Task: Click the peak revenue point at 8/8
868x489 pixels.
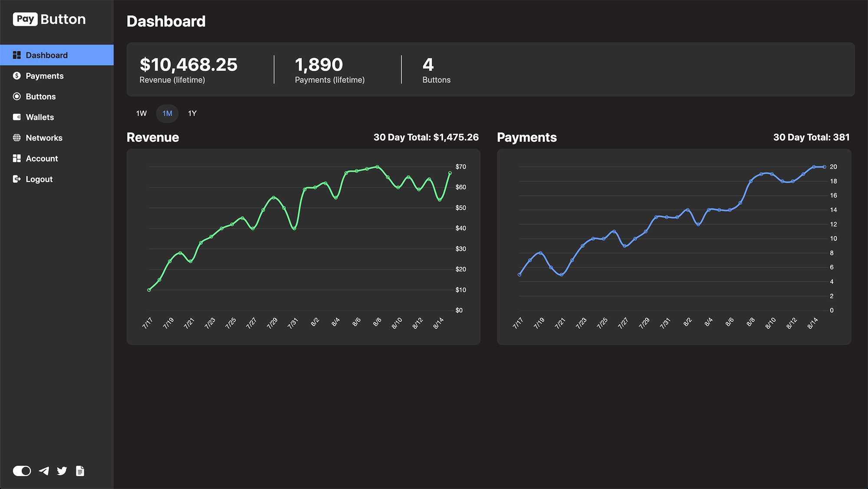Action: (x=377, y=167)
